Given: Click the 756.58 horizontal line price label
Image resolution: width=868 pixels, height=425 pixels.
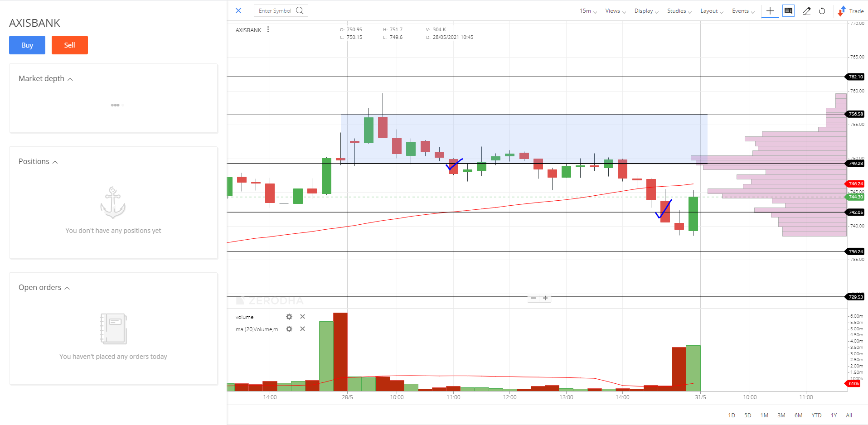Looking at the screenshot, I should click(x=855, y=114).
